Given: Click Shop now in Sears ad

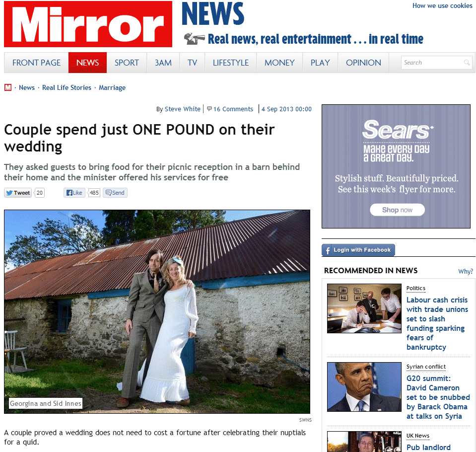Looking at the screenshot, I should point(397,210).
